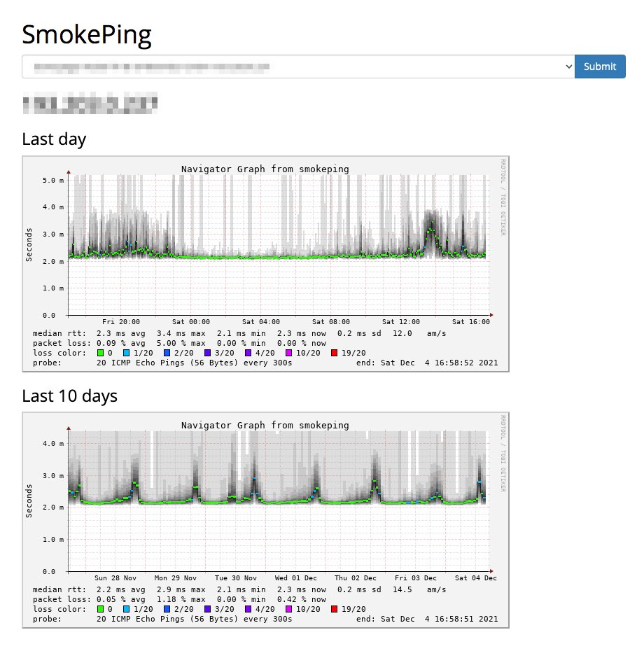
Task: Click the "0.42 % now" packet loss value
Action: 302,599
